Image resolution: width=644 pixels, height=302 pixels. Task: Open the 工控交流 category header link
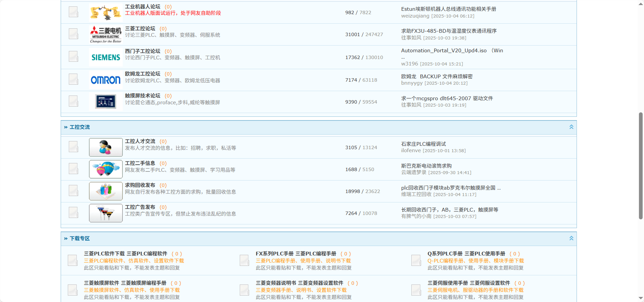pyautogui.click(x=80, y=127)
